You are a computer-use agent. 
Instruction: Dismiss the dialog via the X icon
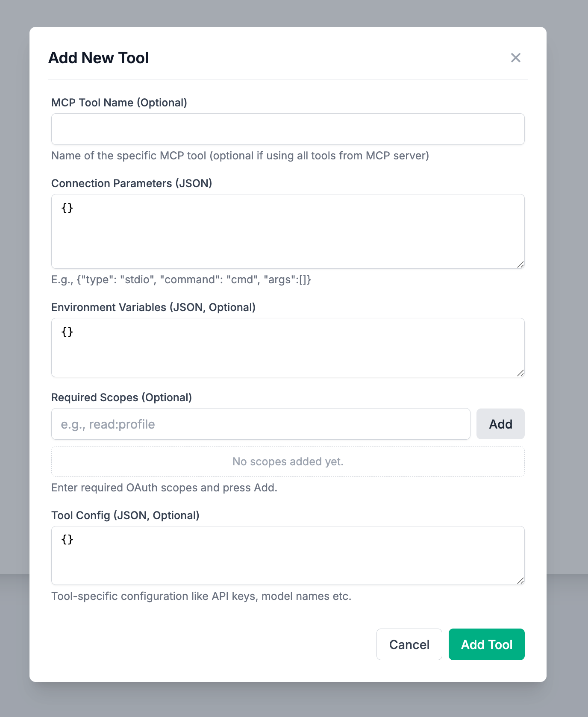point(516,58)
